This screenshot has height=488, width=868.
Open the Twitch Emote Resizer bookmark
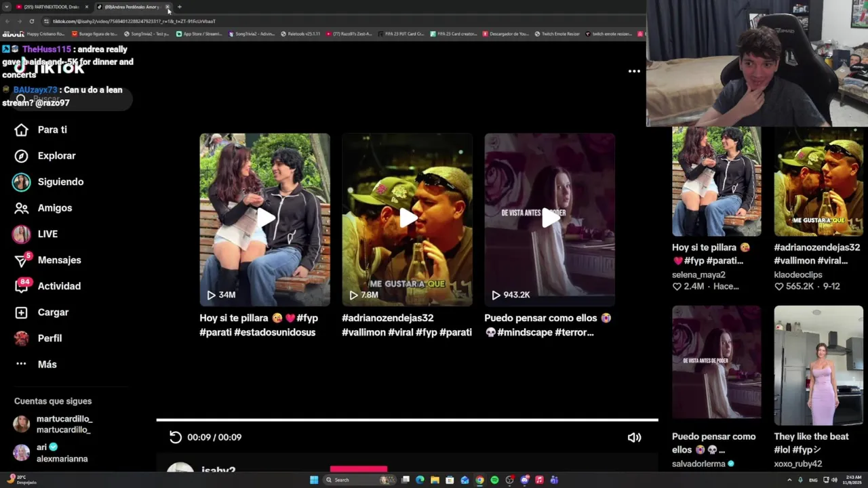pos(556,33)
